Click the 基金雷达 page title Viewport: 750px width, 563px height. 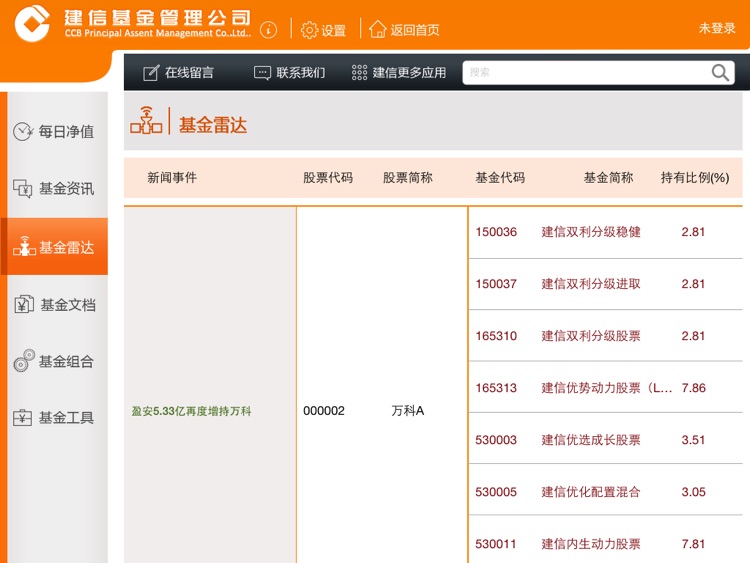click(x=213, y=125)
